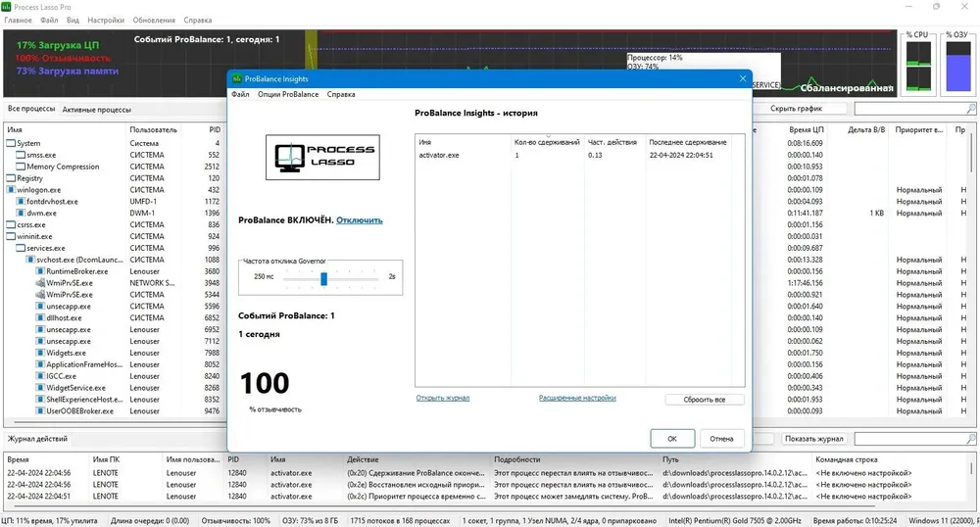This screenshot has height=527, width=980.
Task: Open the Расширенные настройки link
Action: pos(577,398)
